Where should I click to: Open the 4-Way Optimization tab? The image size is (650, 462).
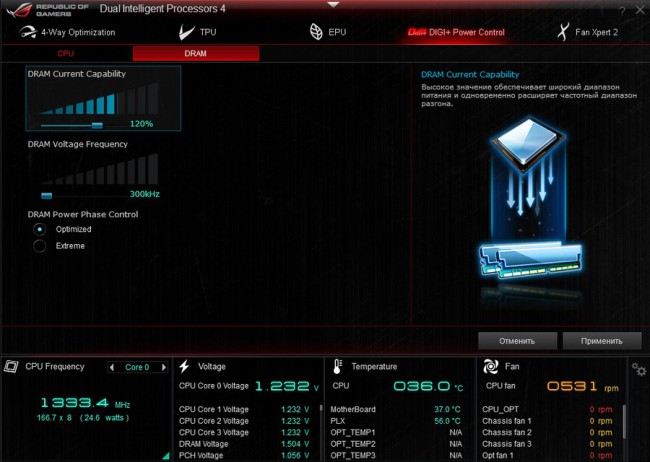tap(68, 32)
